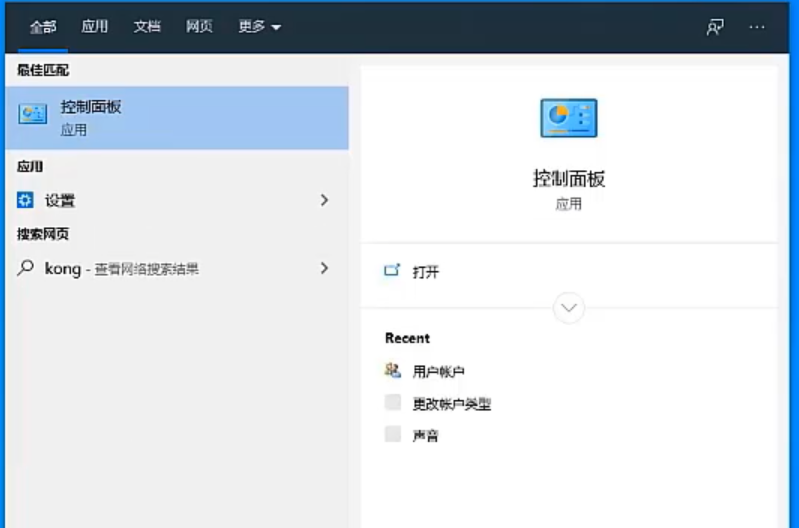799x528 pixels.
Task: Expand actions with circled down chevron
Action: [569, 307]
